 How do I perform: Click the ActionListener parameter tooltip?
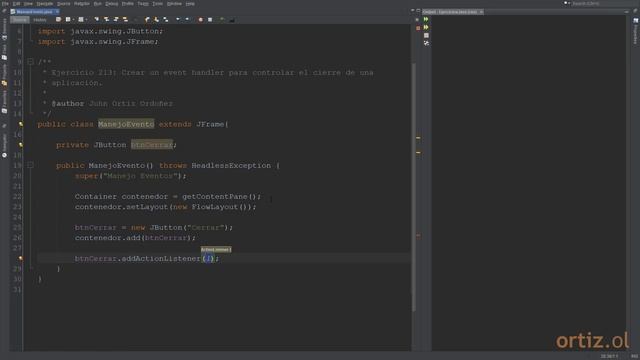(x=216, y=249)
